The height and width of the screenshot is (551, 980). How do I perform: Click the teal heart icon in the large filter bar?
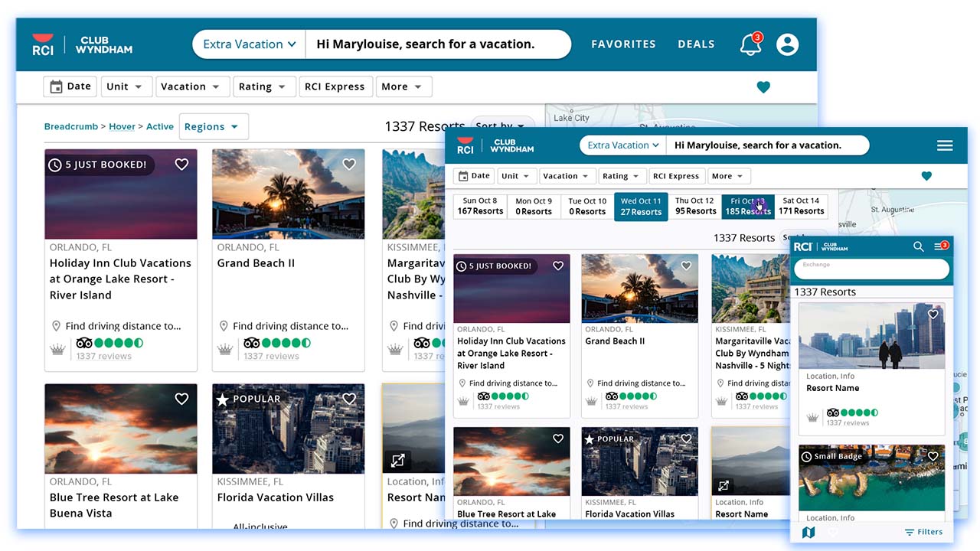click(x=763, y=87)
